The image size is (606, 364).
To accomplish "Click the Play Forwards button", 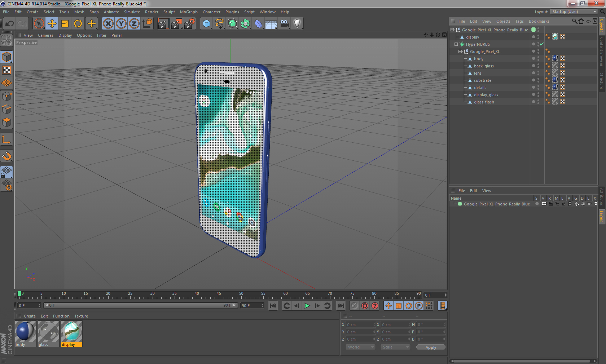I will (307, 306).
